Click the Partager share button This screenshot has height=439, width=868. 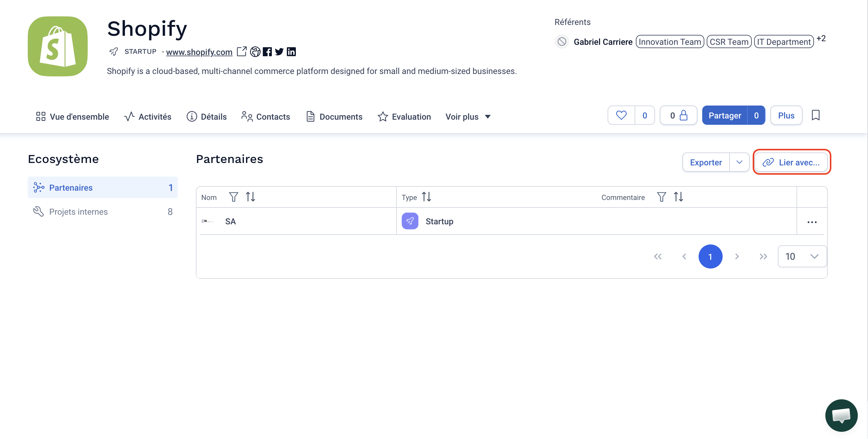(x=725, y=115)
